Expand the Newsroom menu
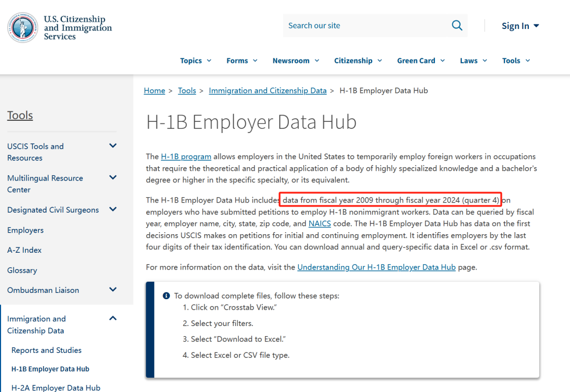Screen dimensions: 570x392 296,61
